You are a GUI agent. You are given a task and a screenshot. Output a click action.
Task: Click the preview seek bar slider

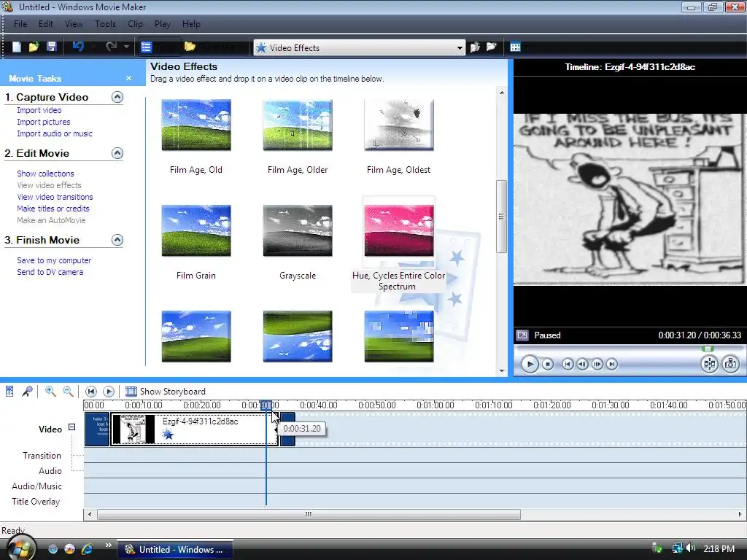(x=708, y=349)
